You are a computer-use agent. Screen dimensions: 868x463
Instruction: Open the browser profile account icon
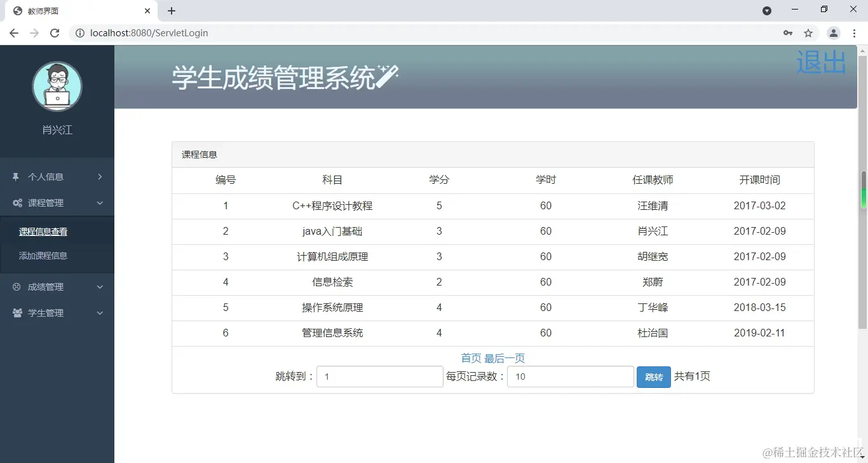[x=834, y=33]
